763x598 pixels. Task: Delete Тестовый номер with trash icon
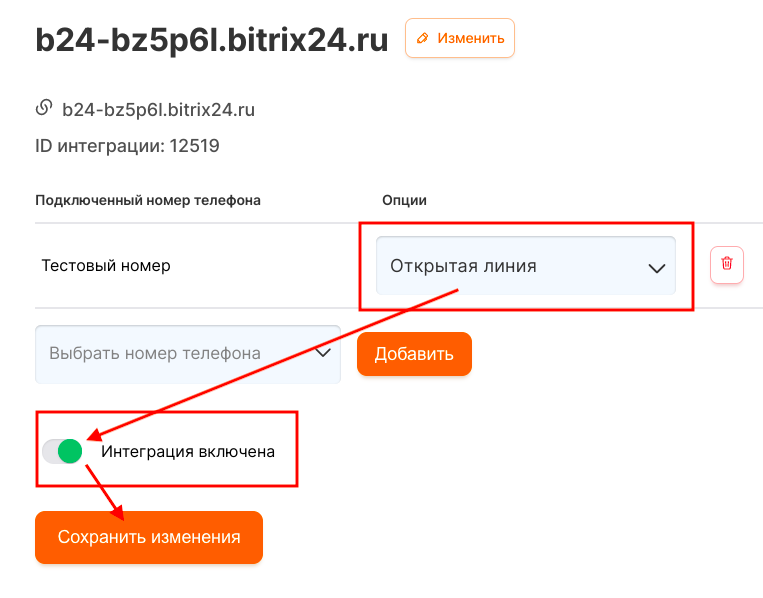[x=727, y=264]
